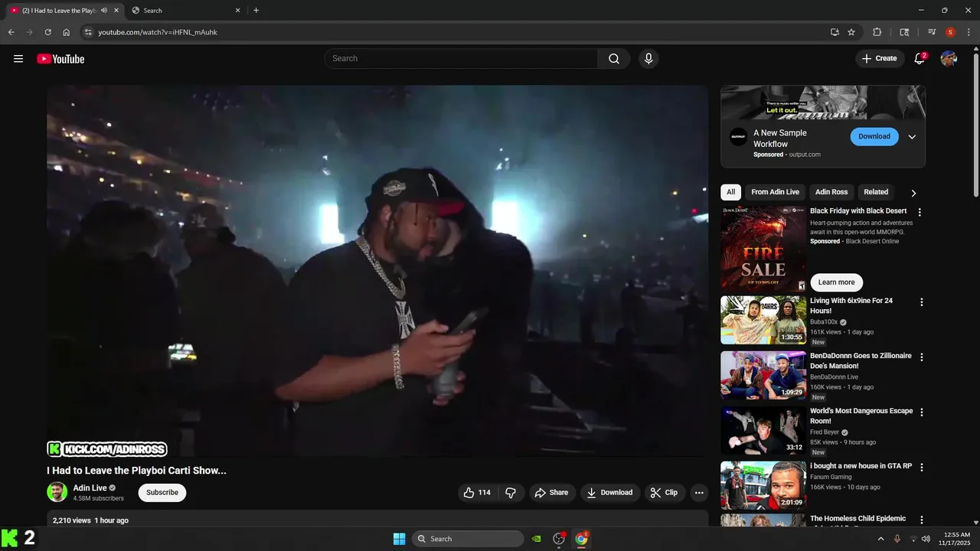Select the Related chip
Image resolution: width=980 pixels, height=551 pixels.
tap(876, 192)
